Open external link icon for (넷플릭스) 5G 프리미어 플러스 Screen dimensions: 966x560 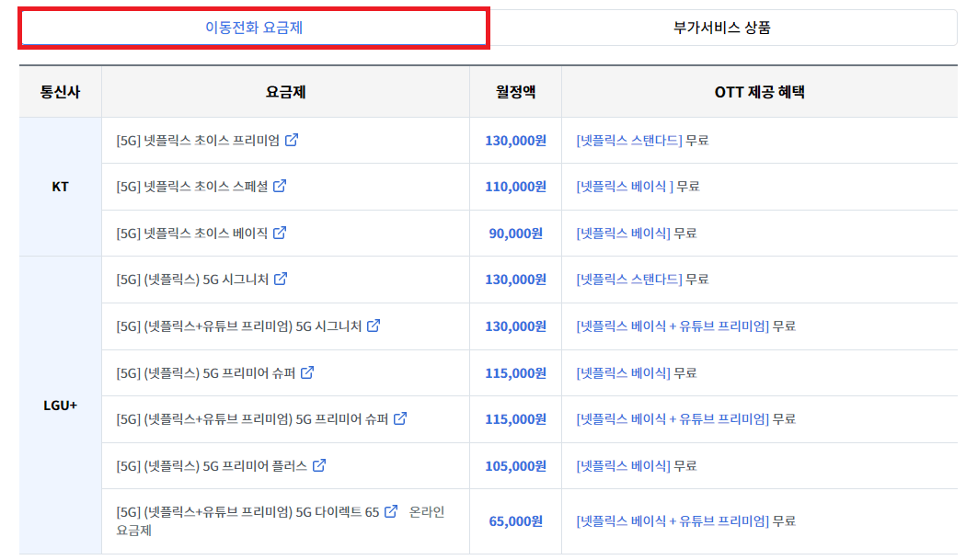coord(318,465)
